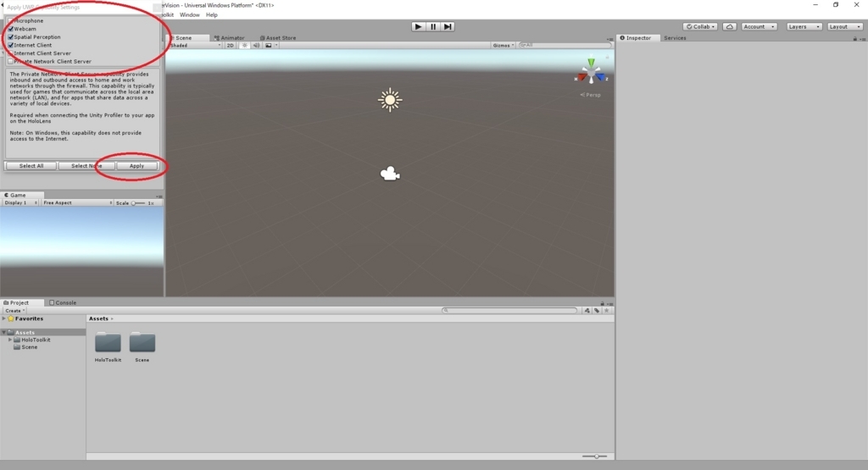Click the blue Z axis cone

coord(601,77)
